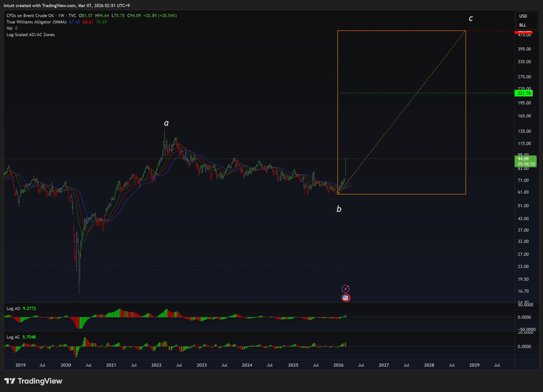Click the Log AO indicator label
The image size is (543, 392).
coord(13,308)
